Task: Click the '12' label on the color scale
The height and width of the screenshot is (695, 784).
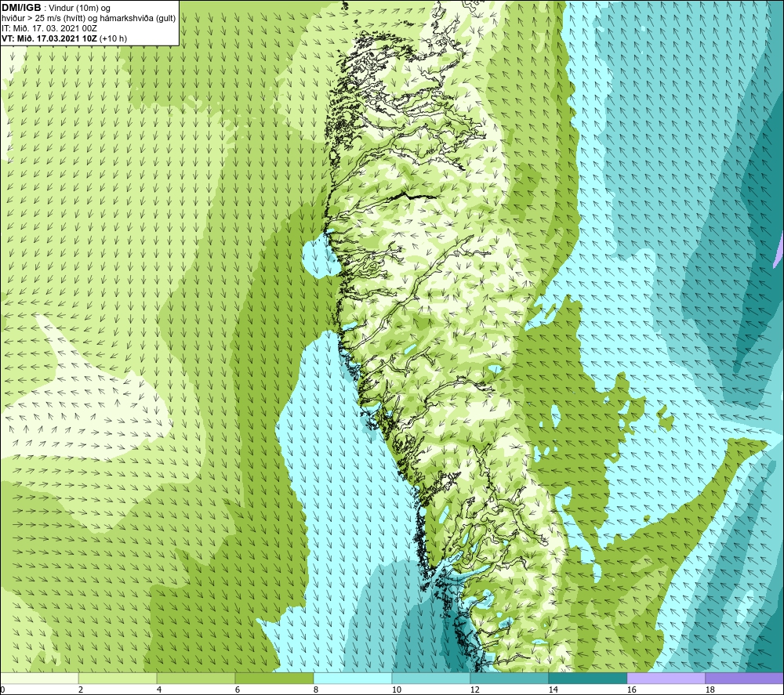Action: point(474,690)
